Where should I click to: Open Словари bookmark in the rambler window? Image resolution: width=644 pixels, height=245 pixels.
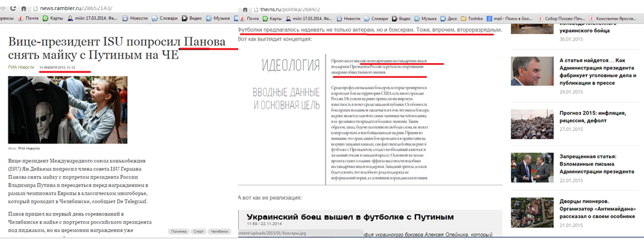[166, 18]
